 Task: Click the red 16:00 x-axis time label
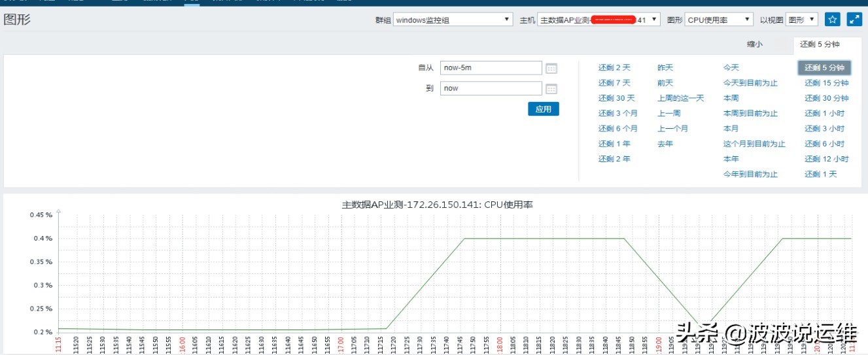182,345
